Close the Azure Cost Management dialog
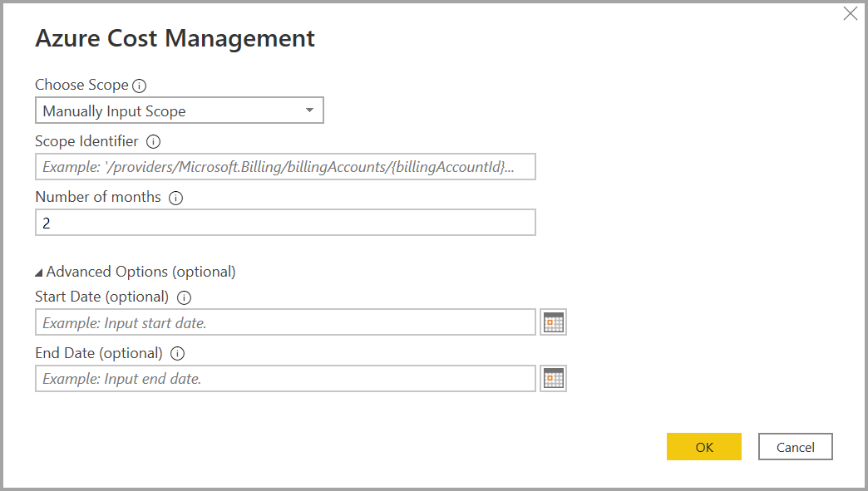 (851, 14)
